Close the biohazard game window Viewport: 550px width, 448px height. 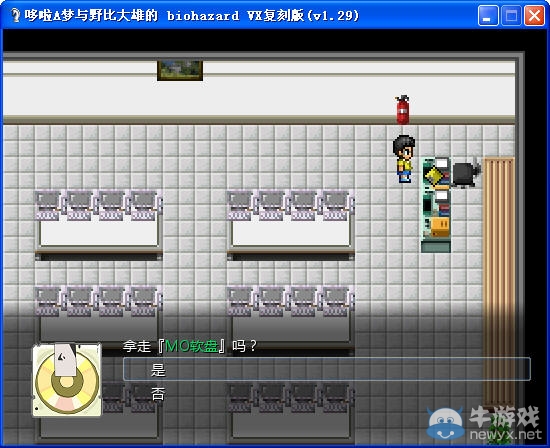tap(534, 15)
